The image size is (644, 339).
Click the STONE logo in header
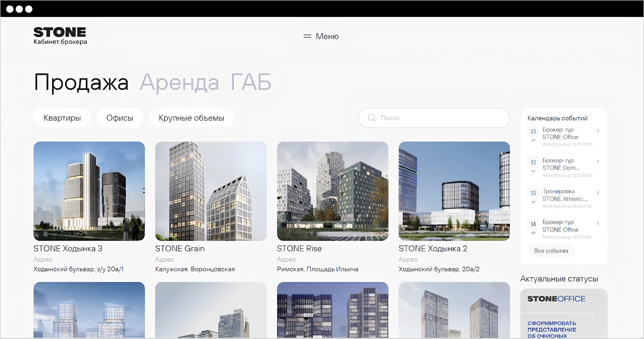tap(60, 32)
